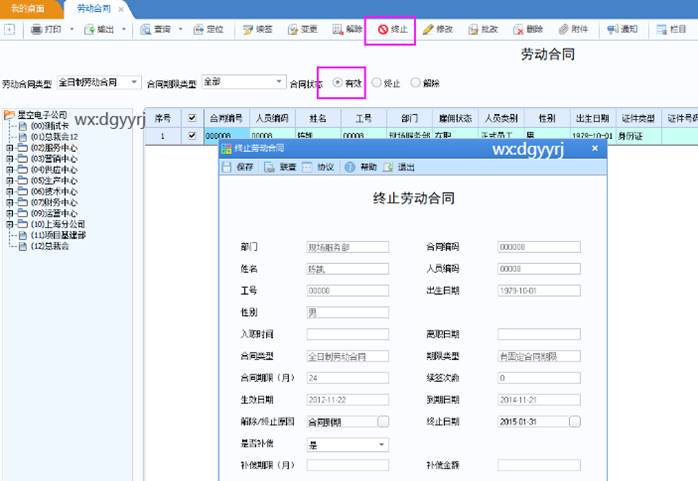Open the 终止日期 date picker button
Viewport: 698px width, 481px height.
(x=574, y=421)
